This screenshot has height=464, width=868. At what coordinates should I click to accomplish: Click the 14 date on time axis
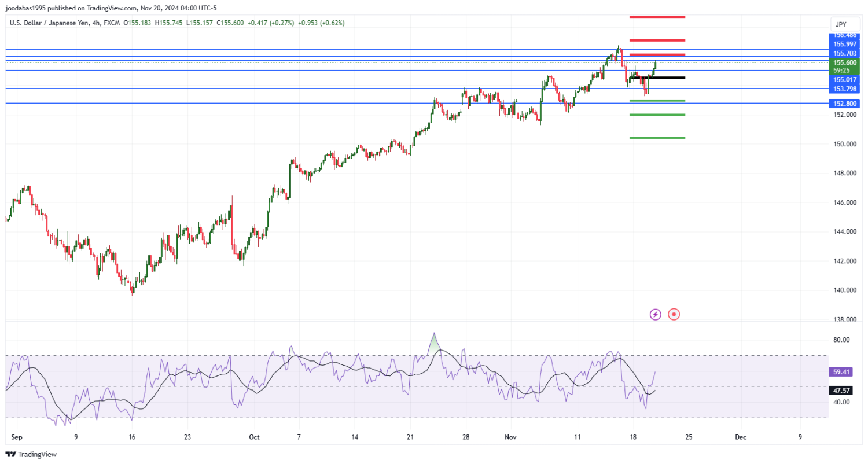355,437
